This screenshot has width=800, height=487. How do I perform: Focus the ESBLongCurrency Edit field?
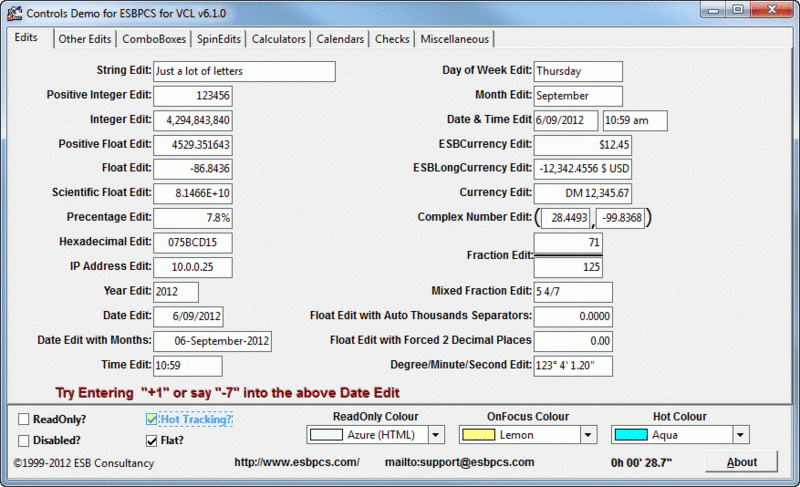point(583,169)
